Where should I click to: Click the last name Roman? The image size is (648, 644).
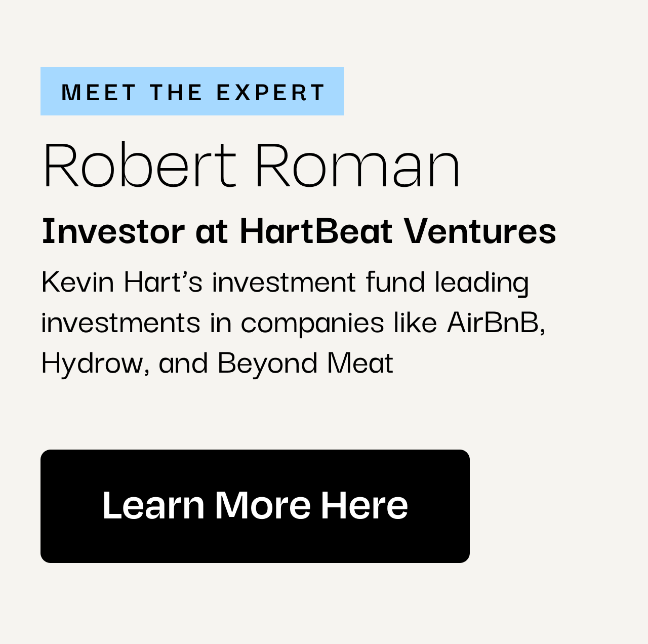coord(358,165)
